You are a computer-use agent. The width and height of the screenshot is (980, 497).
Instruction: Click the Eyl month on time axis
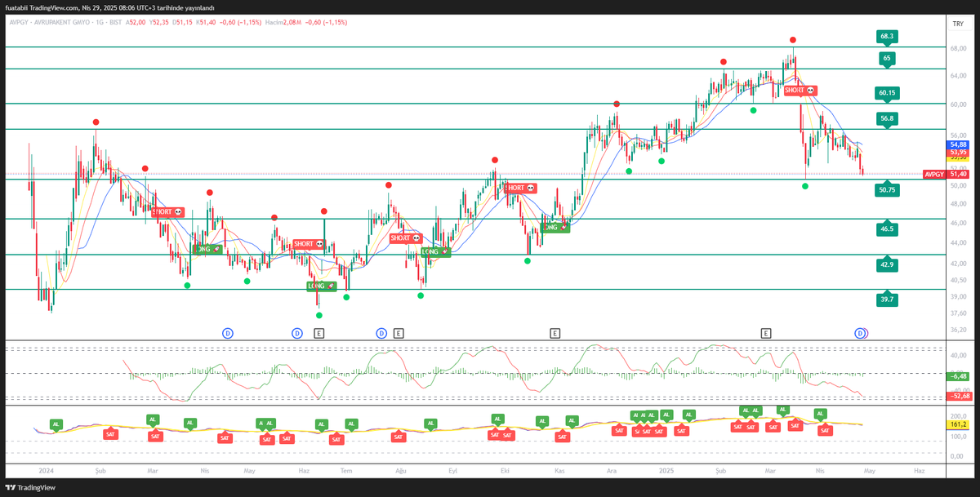tap(453, 471)
